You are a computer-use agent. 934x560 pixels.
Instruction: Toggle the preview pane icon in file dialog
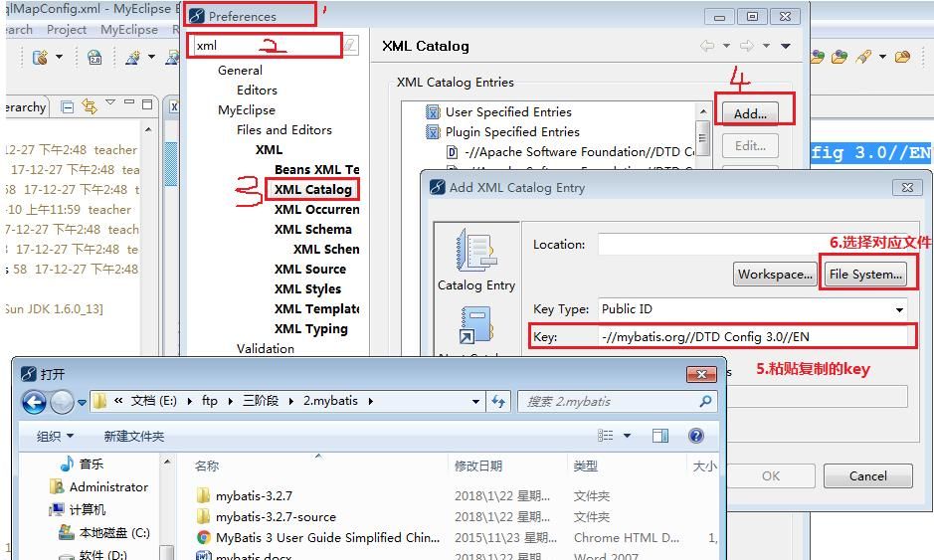tap(660, 436)
